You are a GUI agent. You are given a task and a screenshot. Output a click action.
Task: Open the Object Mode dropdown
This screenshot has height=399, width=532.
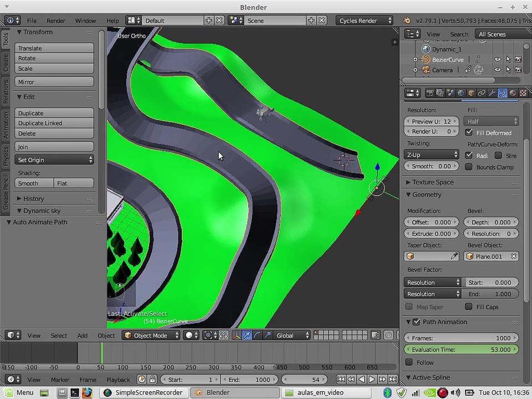151,335
